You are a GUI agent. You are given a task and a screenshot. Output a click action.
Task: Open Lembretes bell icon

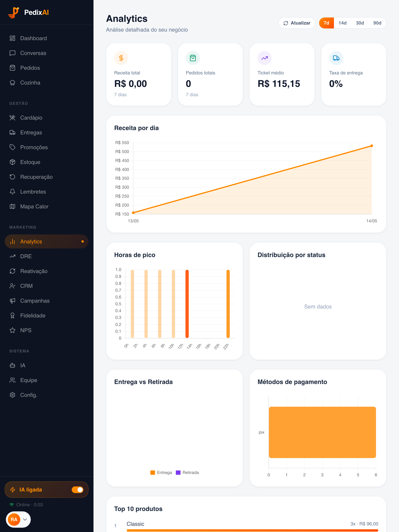[12, 192]
